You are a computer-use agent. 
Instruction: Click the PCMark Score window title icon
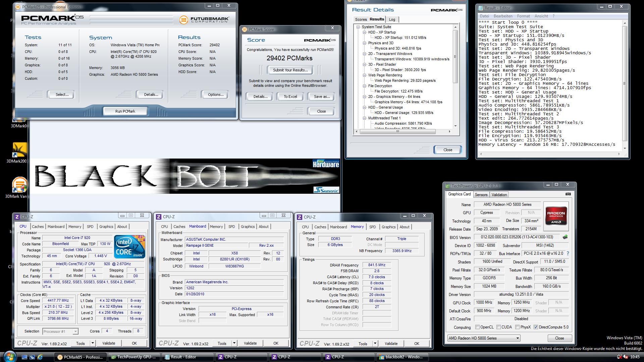[x=245, y=29]
